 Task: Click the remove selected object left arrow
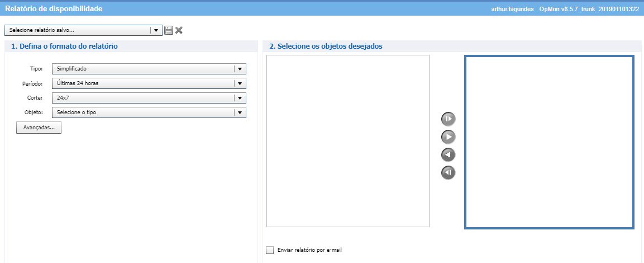click(448, 155)
